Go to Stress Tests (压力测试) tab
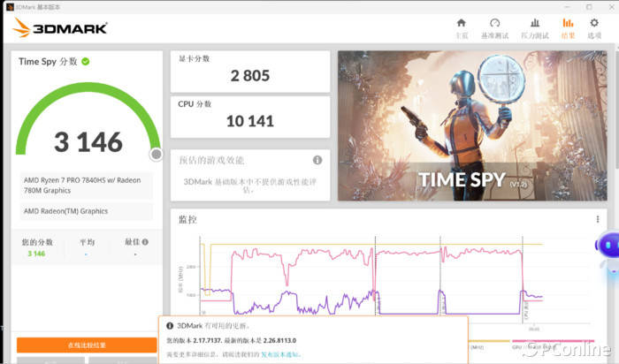619x364 pixels. tap(534, 27)
